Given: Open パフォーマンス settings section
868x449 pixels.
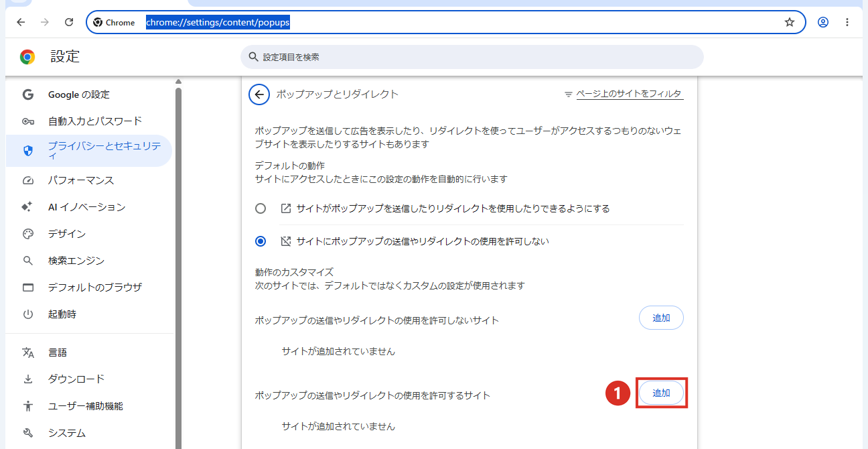Looking at the screenshot, I should pyautogui.click(x=88, y=180).
